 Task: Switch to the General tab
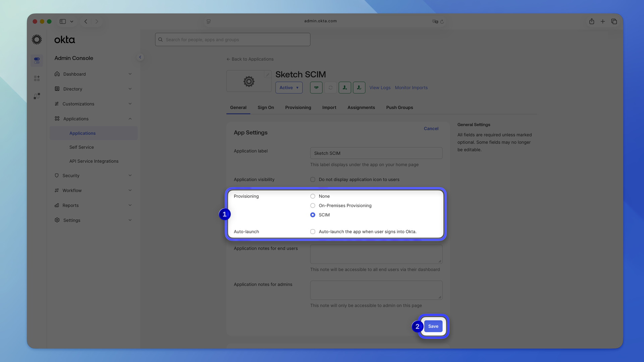pyautogui.click(x=238, y=108)
